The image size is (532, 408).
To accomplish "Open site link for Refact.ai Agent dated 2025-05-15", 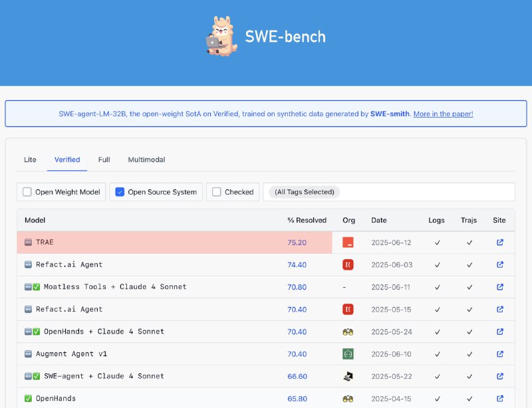I will click(500, 309).
